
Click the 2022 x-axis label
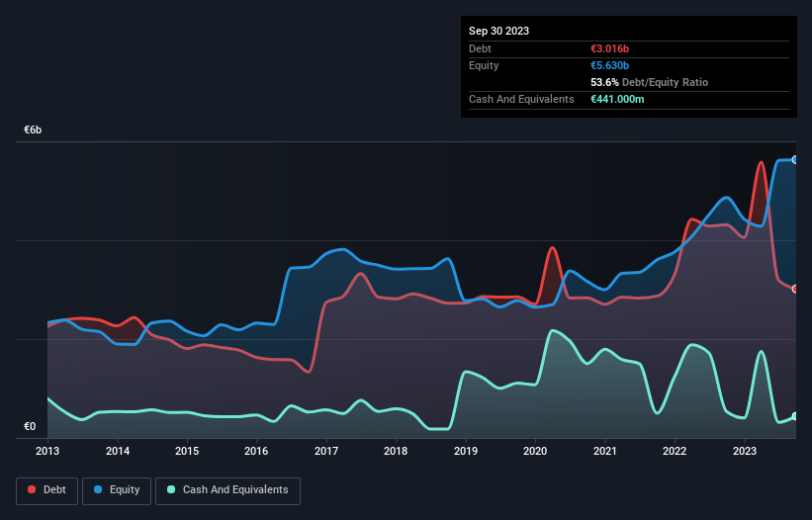pyautogui.click(x=675, y=451)
